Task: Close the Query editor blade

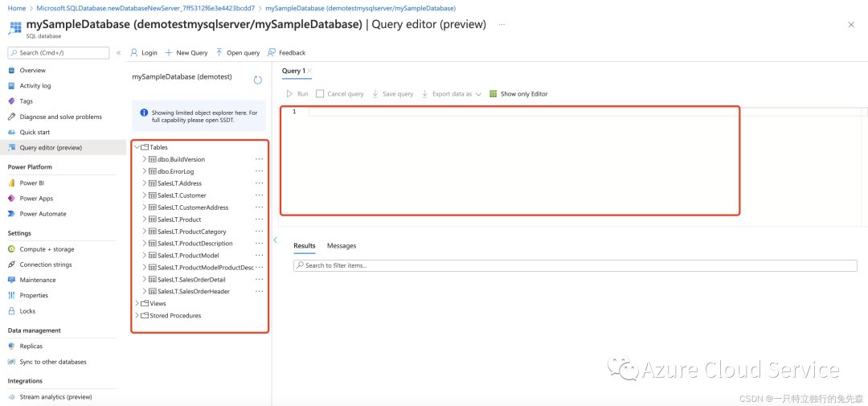Action: (851, 25)
